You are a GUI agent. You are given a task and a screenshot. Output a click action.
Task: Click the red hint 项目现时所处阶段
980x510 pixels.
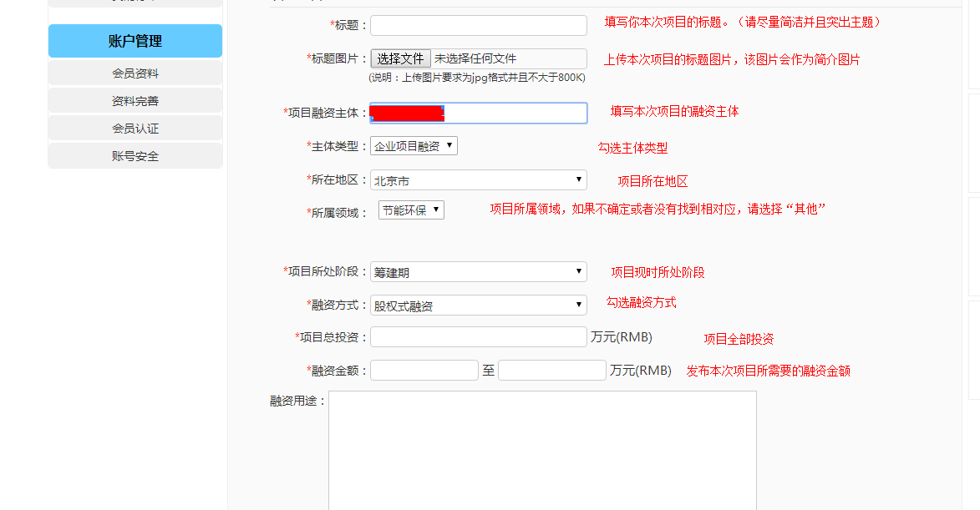658,272
